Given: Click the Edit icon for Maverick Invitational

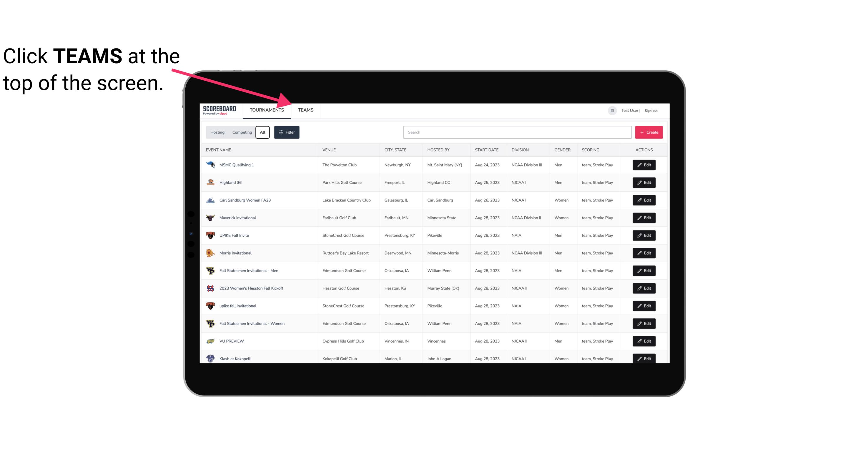Looking at the screenshot, I should click(x=644, y=217).
